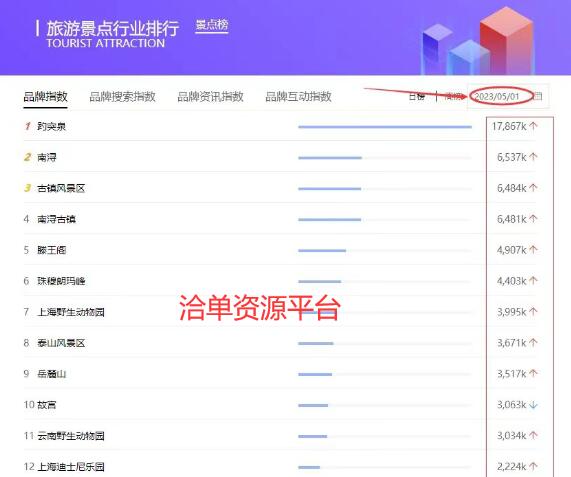Click the index bar for 趵突泉

tap(385, 127)
